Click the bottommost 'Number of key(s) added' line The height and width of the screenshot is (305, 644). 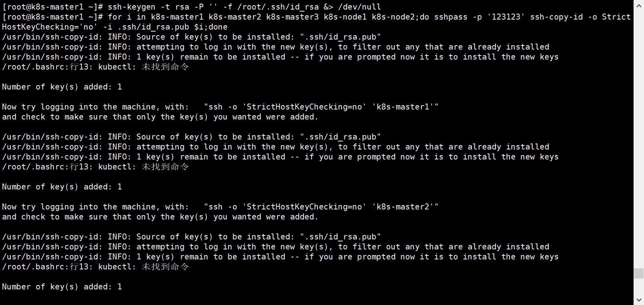(62, 287)
